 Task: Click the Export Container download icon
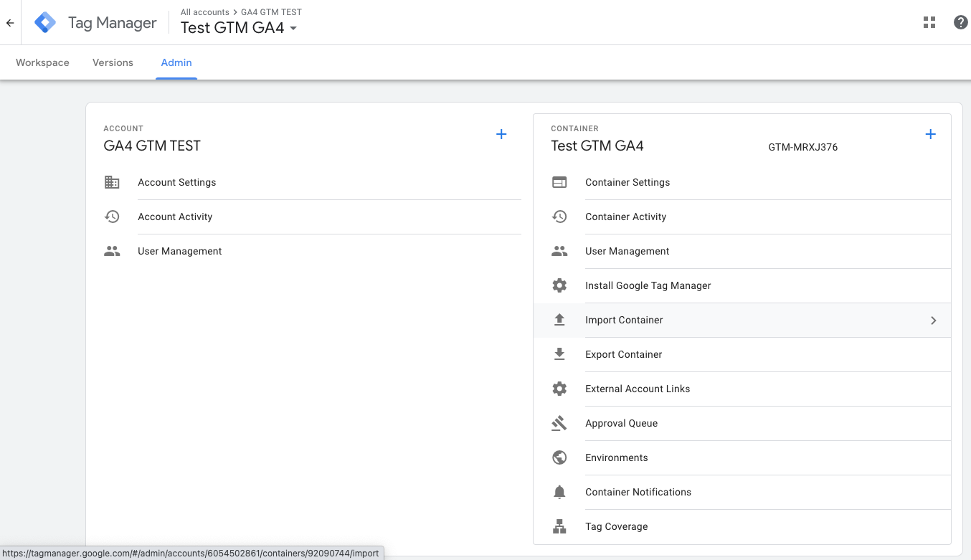(x=559, y=354)
